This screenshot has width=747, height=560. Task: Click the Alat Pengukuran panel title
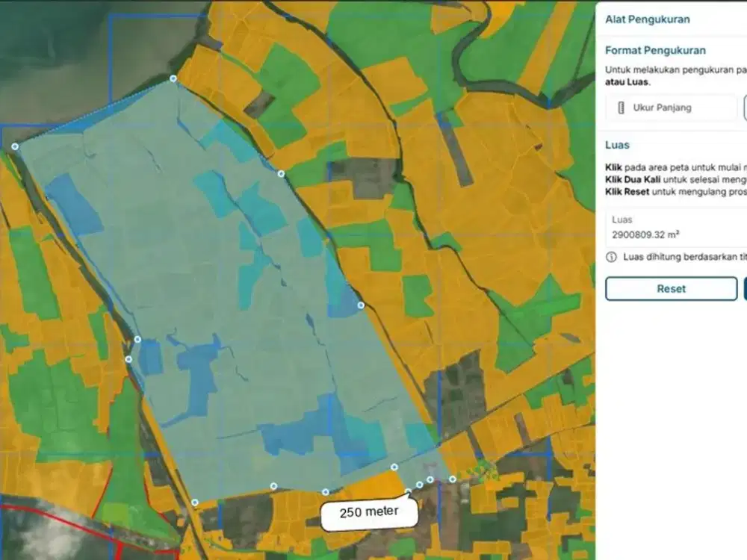coord(648,19)
